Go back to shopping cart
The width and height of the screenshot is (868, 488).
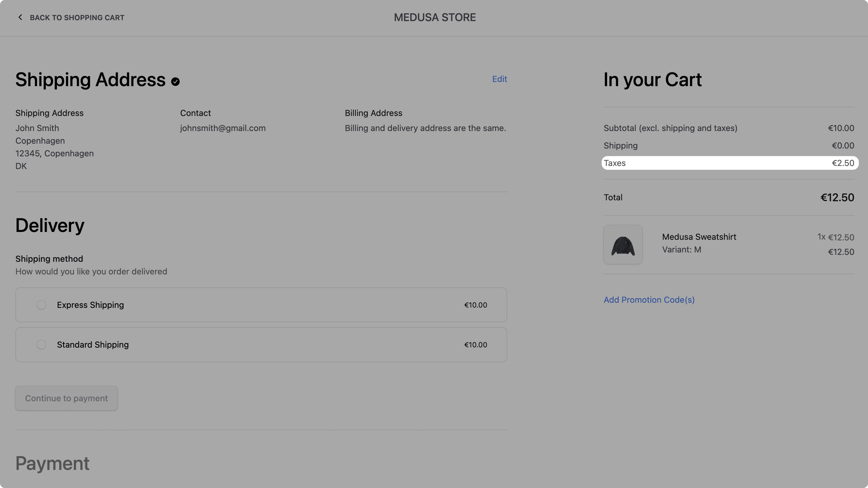click(77, 17)
